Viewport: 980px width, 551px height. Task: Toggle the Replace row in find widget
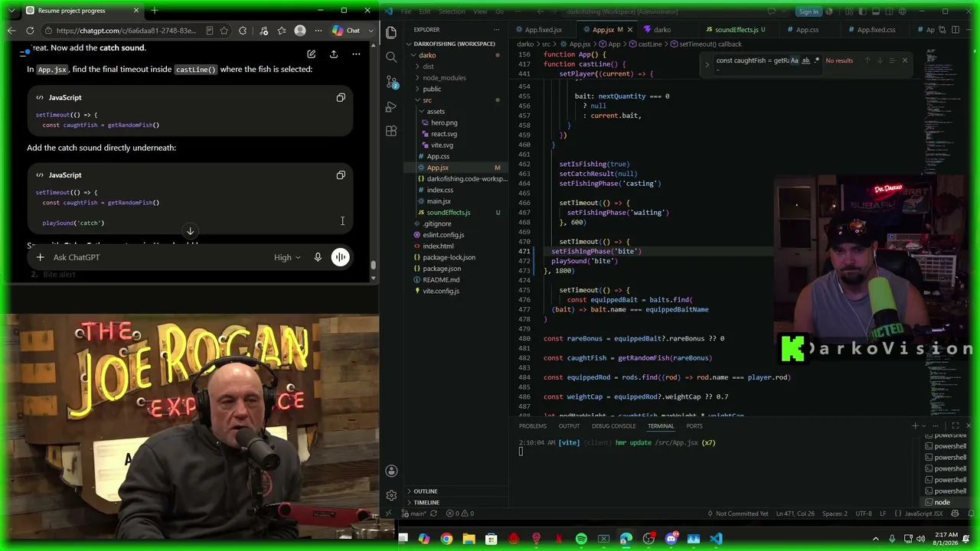tap(707, 64)
